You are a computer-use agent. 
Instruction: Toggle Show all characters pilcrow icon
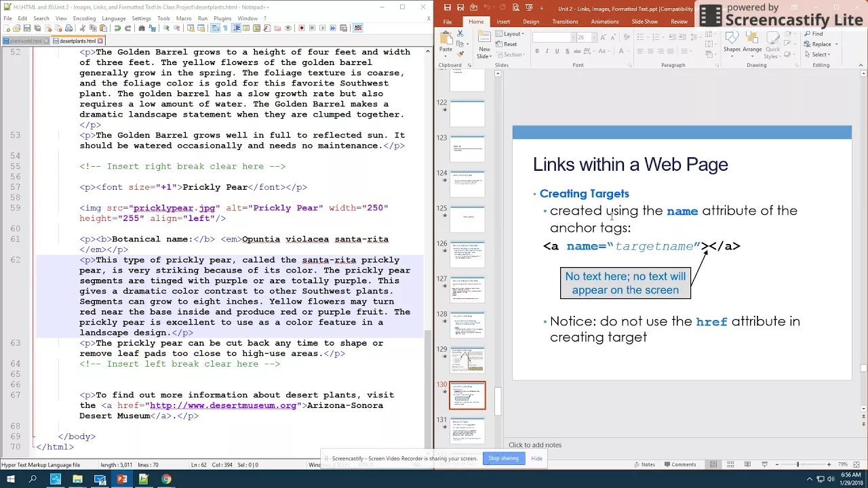point(225,28)
